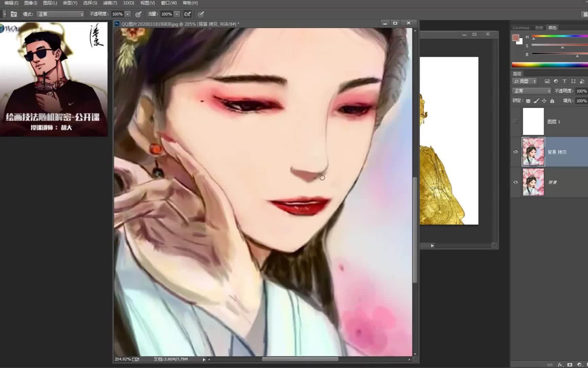This screenshot has width=588, height=368.
Task: Open the 模式 dropdown in the options bar
Action: pos(60,14)
